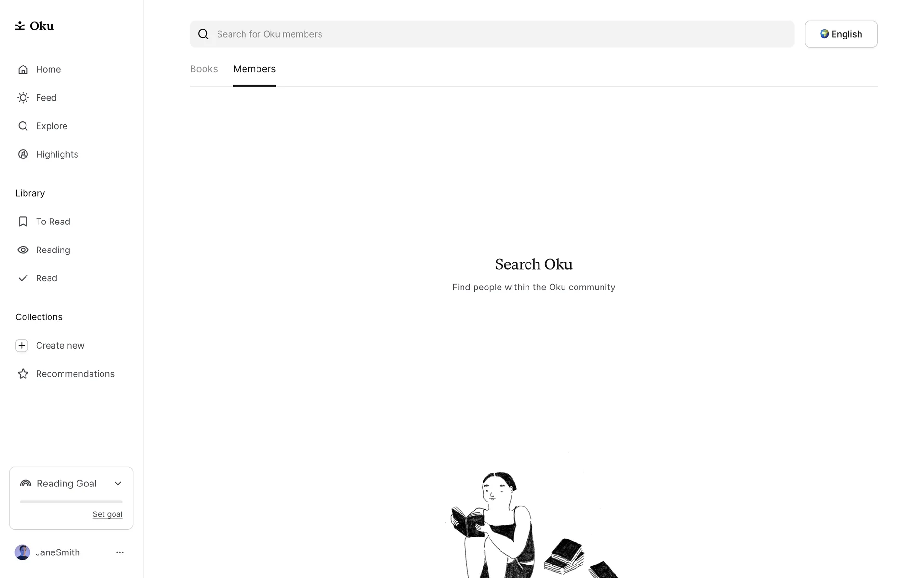This screenshot has width=924, height=578.
Task: Open Recommendations star icon
Action: tap(23, 374)
